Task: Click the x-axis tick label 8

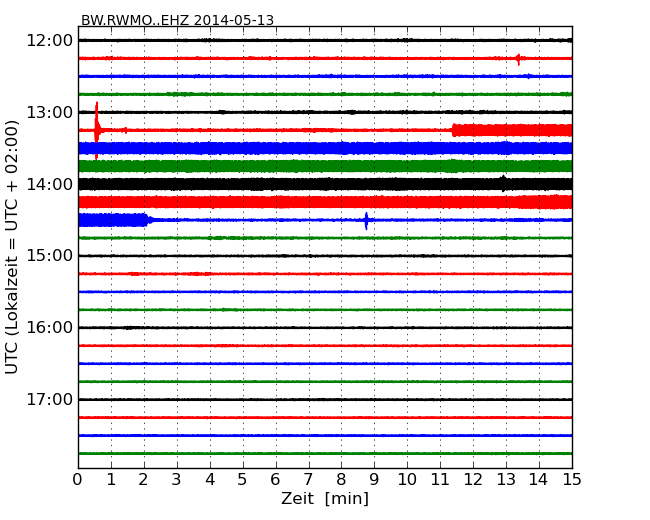Action: tap(341, 479)
